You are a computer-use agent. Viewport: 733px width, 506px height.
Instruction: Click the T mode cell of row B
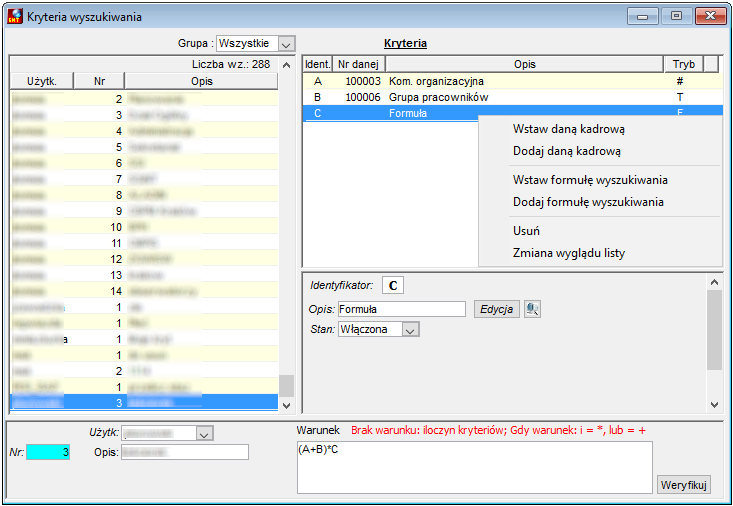tap(680, 97)
